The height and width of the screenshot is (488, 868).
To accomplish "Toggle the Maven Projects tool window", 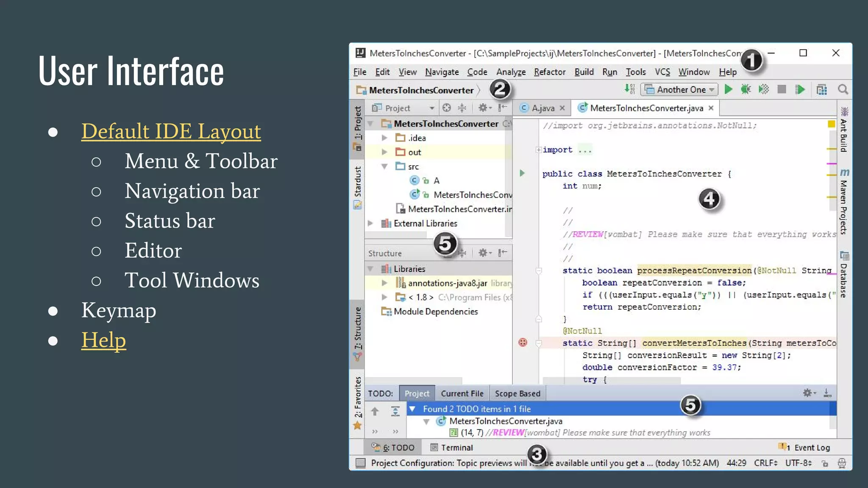I will [x=844, y=202].
